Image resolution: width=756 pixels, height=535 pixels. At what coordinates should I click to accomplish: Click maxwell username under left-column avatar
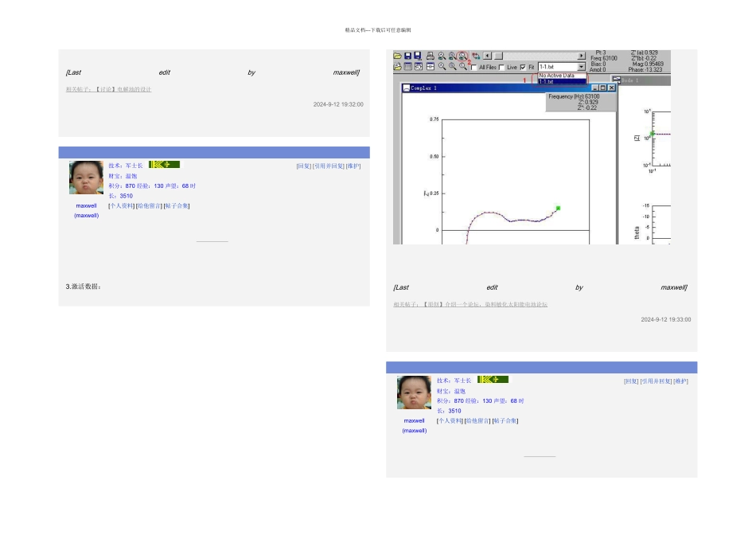point(86,205)
